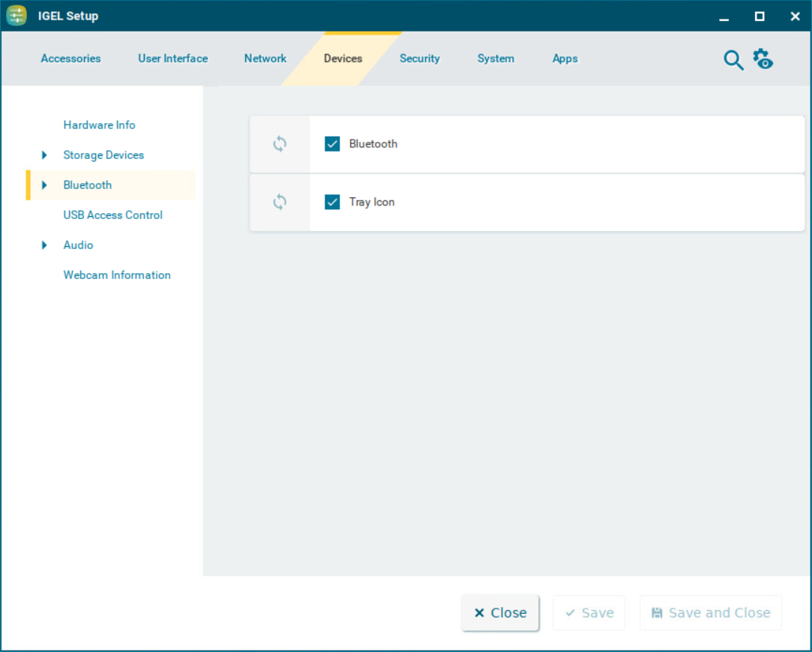Maximize the IGEL Setup window

pos(760,17)
